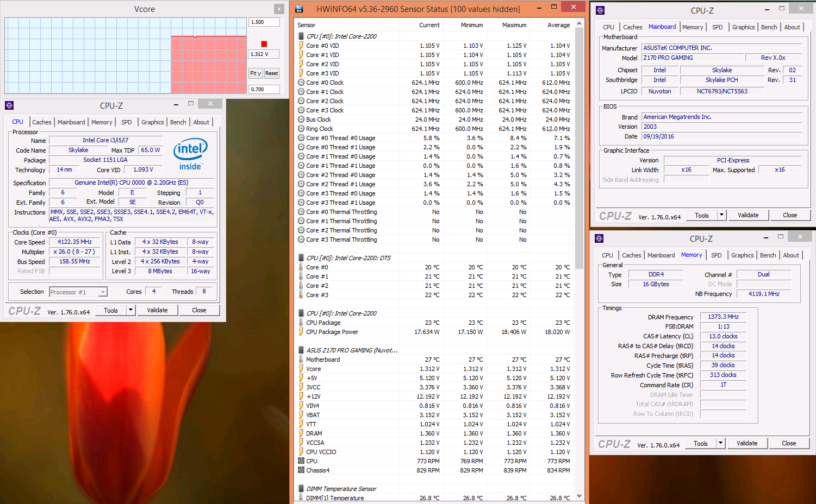816x504 pixels.
Task: Click the HWiNFO scrollbar up arrow
Action: tap(579, 24)
